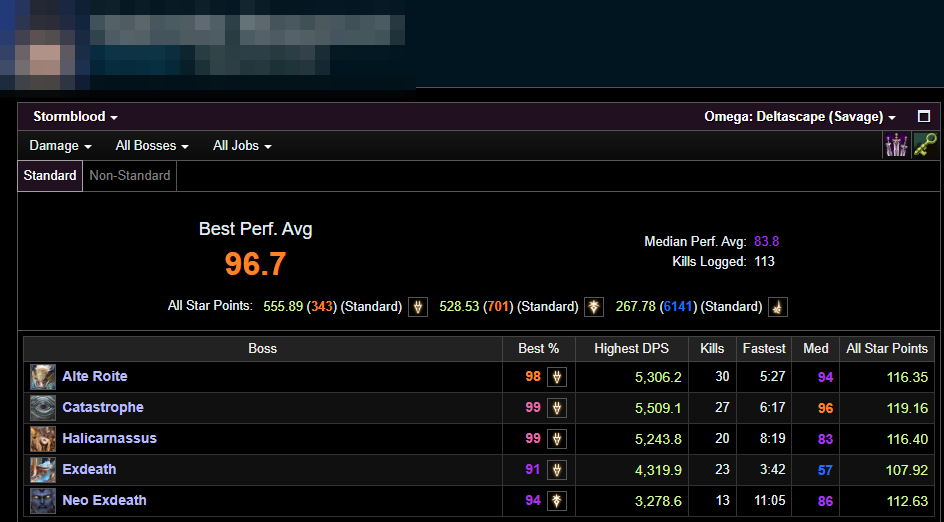
Task: Click the fastest kill time 3:42
Action: coord(772,469)
